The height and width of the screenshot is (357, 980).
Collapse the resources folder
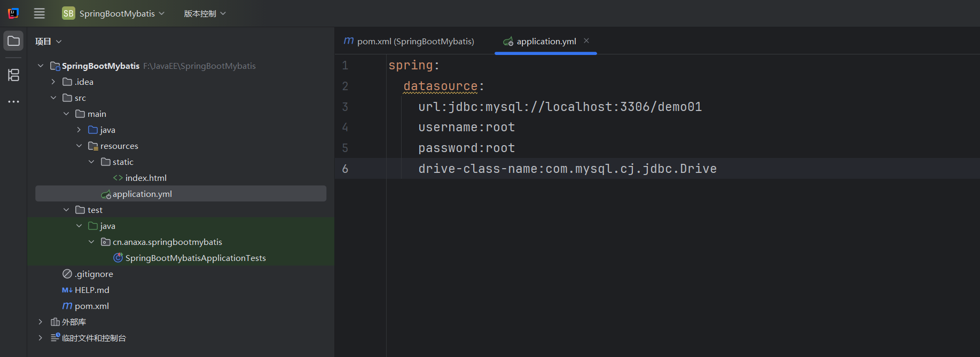tap(79, 146)
